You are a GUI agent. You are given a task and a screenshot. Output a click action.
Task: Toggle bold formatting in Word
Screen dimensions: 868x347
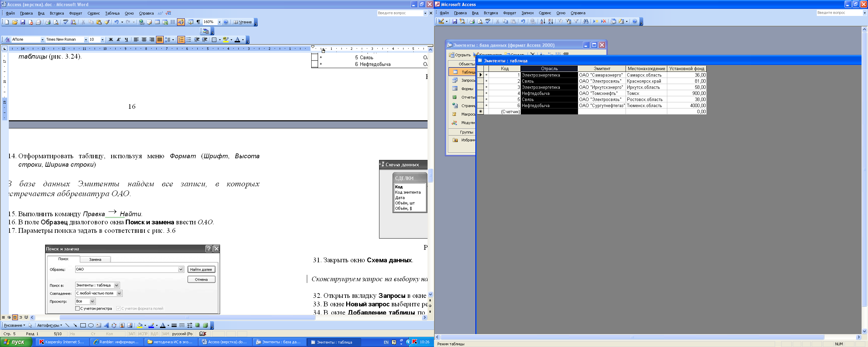pyautogui.click(x=111, y=40)
